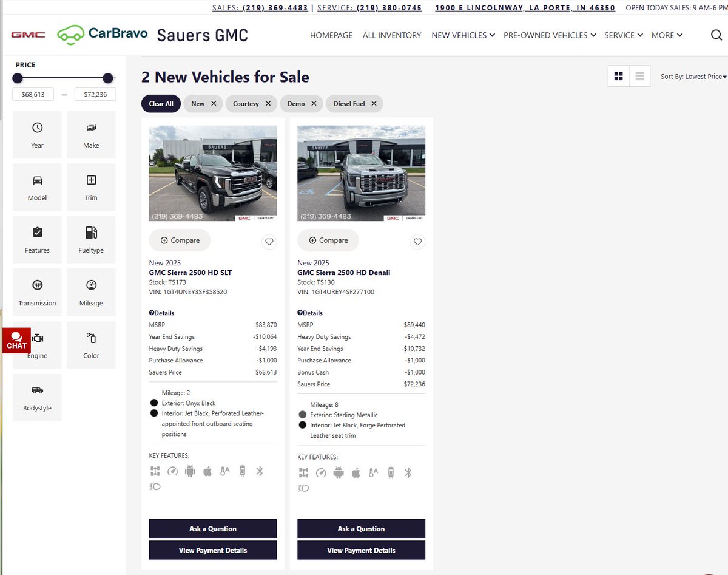Open All Inventory nav item
The width and height of the screenshot is (728, 575).
[x=392, y=35]
